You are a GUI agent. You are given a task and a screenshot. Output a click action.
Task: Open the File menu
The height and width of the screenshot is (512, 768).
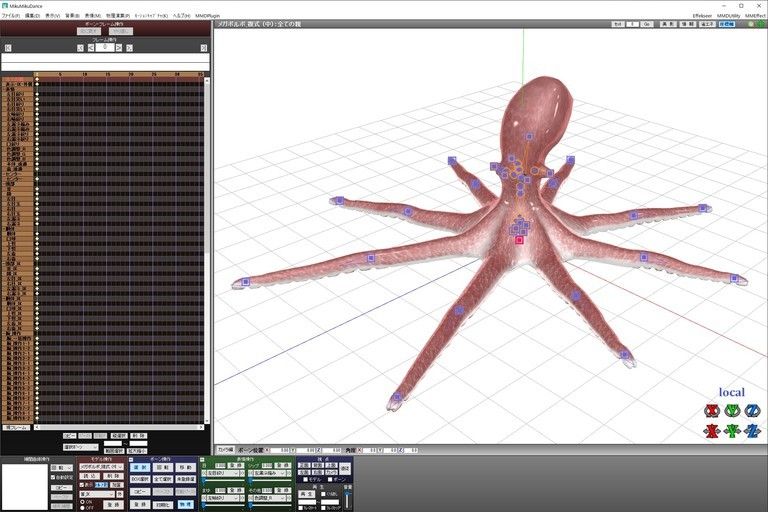11,16
